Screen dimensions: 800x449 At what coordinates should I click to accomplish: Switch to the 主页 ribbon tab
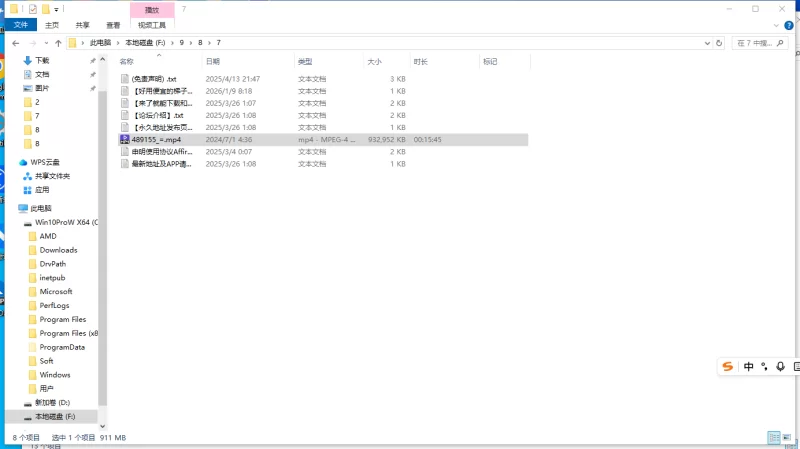[x=52, y=25]
